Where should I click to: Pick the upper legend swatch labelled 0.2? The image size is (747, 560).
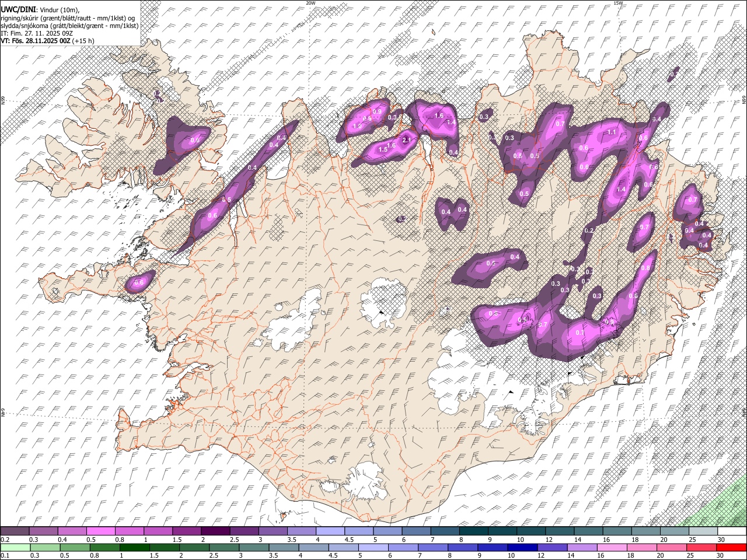(15, 531)
